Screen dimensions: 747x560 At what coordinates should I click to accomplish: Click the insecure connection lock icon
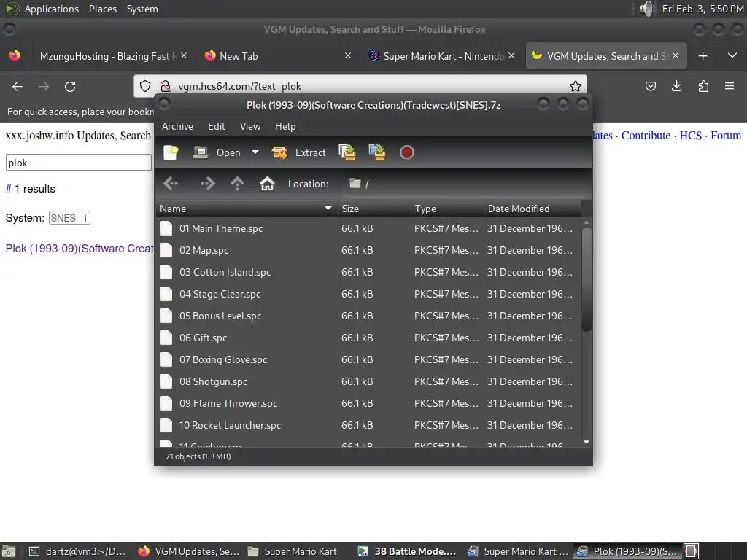pyautogui.click(x=166, y=86)
